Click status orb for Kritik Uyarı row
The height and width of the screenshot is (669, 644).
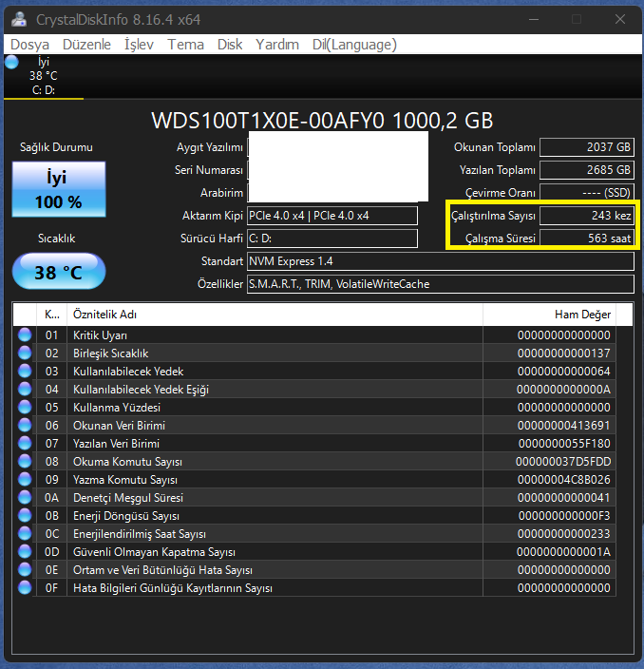click(x=25, y=334)
